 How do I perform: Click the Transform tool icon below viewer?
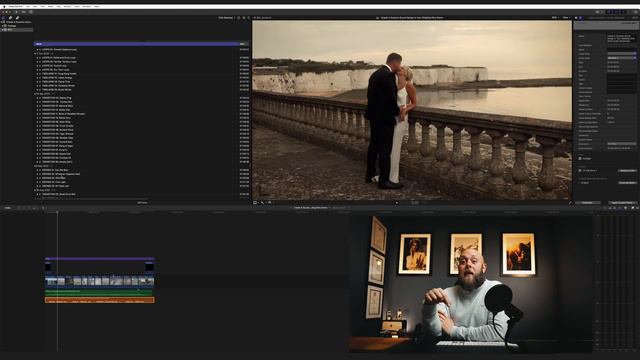coord(256,202)
